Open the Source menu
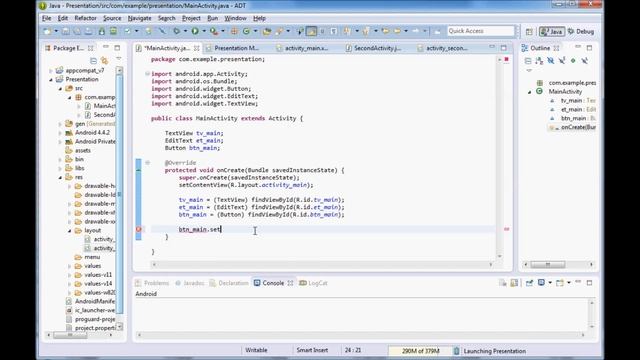 (x=112, y=18)
